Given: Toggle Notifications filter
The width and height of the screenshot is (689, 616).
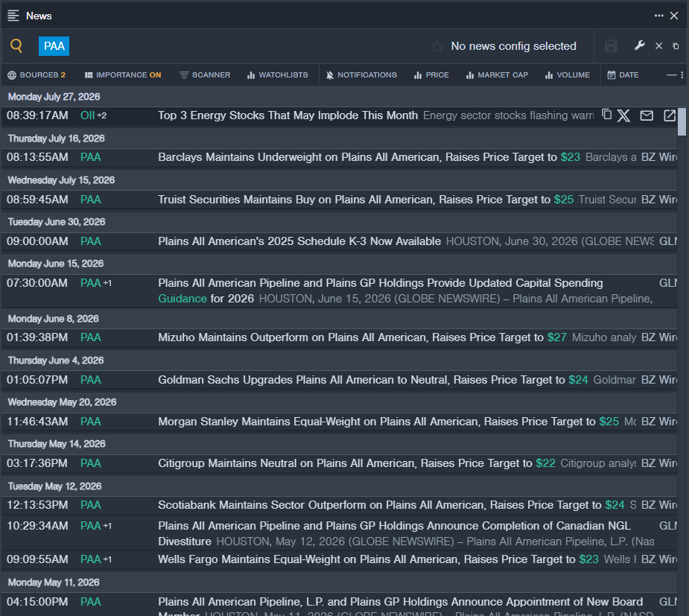Looking at the screenshot, I should [361, 75].
